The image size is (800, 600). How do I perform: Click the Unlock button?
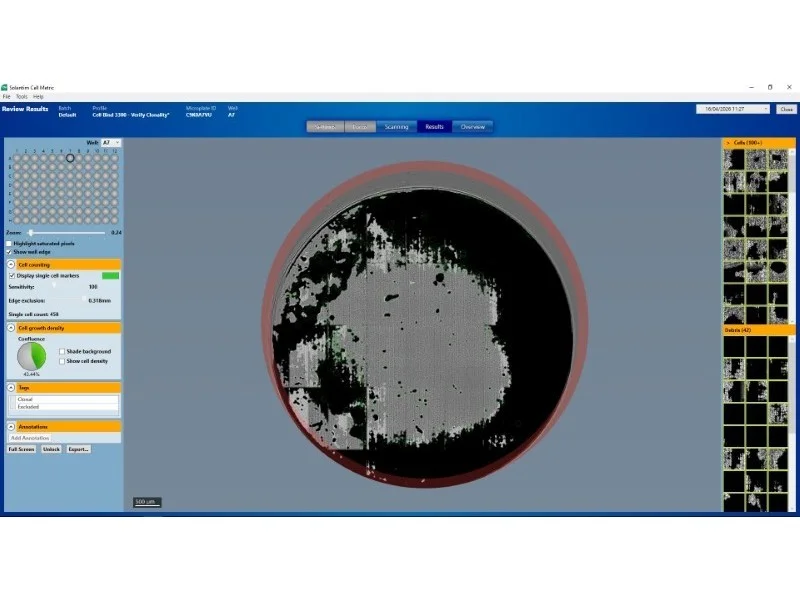(51, 449)
